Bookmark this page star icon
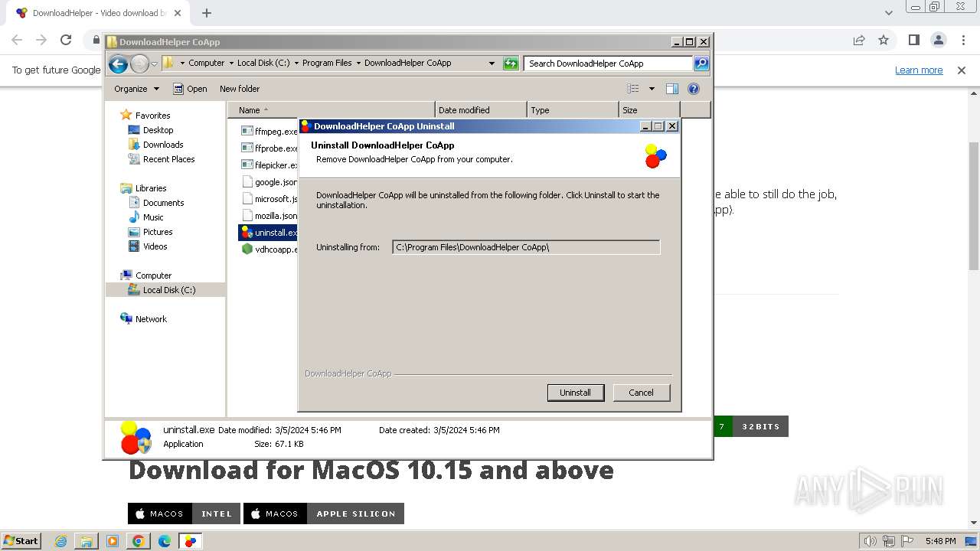 coord(884,40)
